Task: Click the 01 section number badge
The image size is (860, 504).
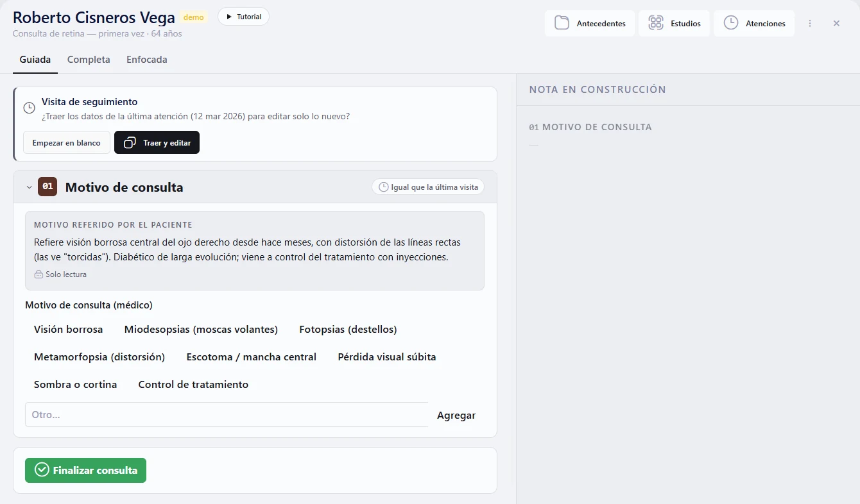Action: pos(47,187)
